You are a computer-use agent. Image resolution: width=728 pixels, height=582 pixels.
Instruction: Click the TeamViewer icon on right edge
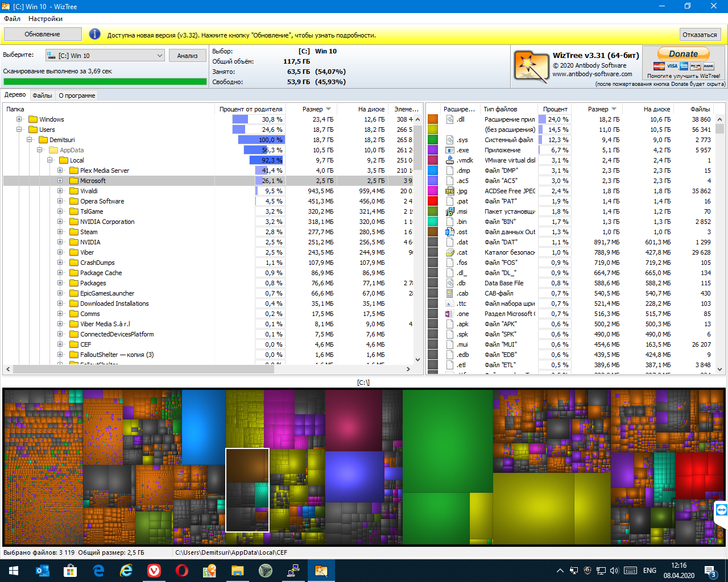point(721,510)
